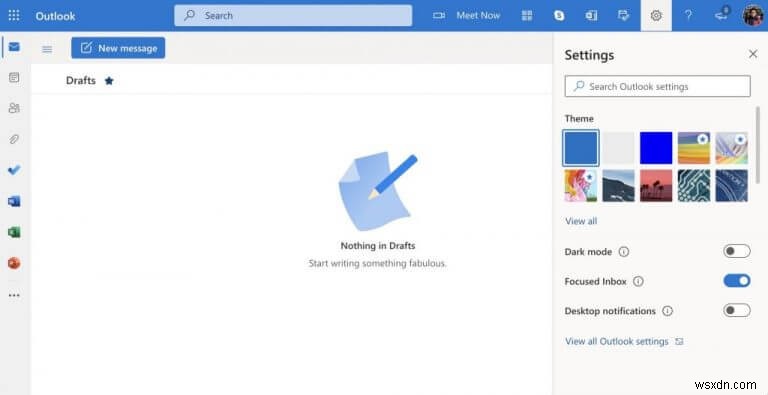Select the bright blue theme swatch
Screen dimensions: 768x395
pyautogui.click(x=656, y=148)
